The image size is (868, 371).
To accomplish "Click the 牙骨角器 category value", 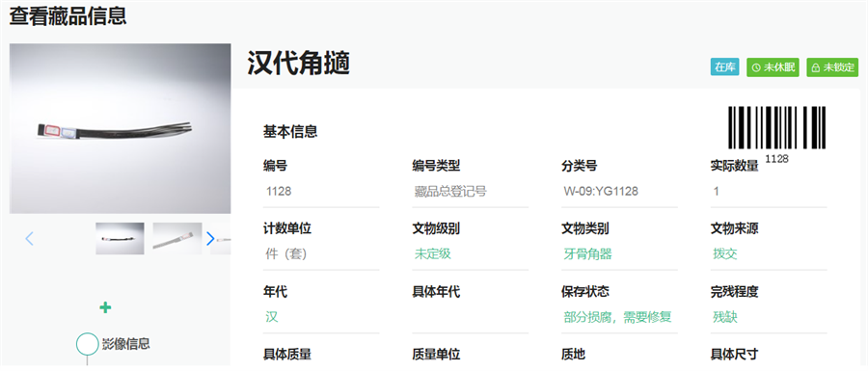I will [x=588, y=254].
